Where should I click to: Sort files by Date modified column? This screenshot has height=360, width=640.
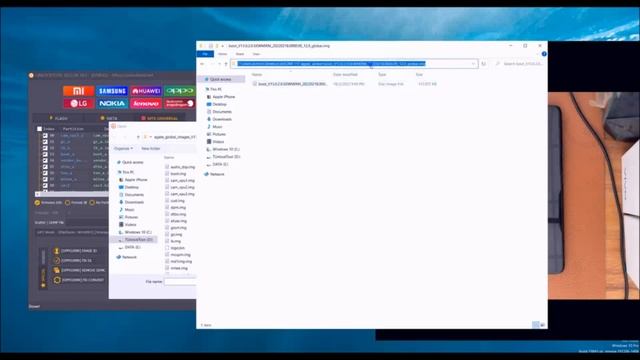[345, 75]
